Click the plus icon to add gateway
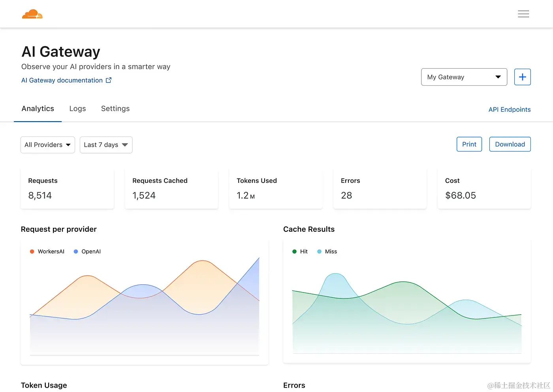Viewport: 553px width, 392px height. 522,77
